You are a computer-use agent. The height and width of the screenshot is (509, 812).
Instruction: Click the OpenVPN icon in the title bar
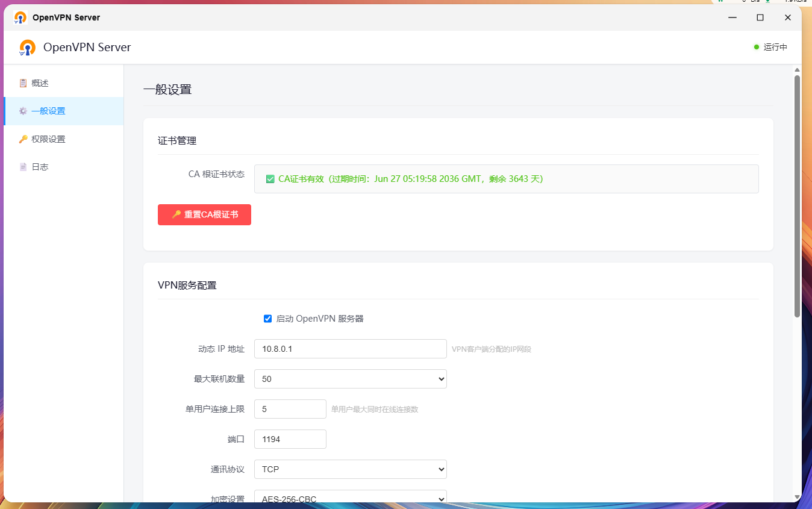coord(20,17)
